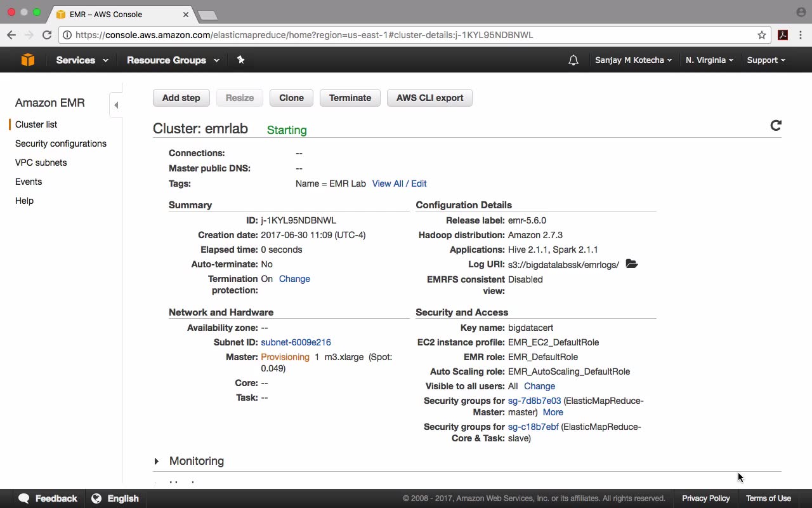Open the English language selector
This screenshot has height=508, width=812.
[x=115, y=498]
